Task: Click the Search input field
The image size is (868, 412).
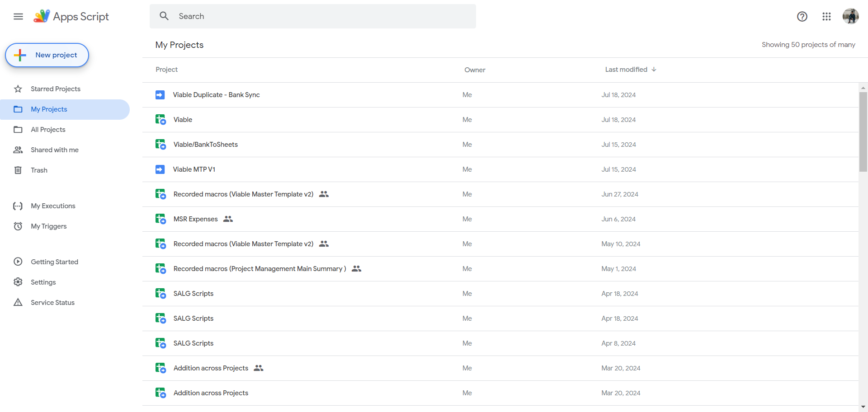Action: click(x=313, y=16)
